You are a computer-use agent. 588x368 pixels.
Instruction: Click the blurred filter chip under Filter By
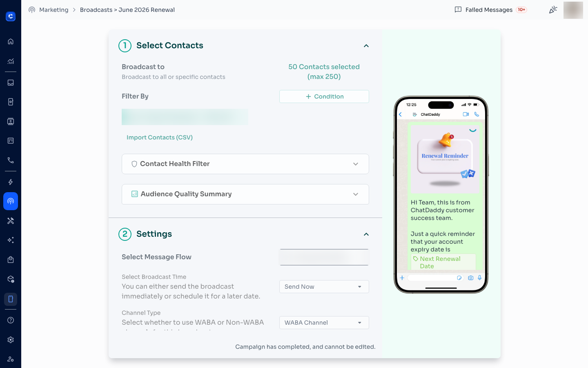tap(185, 117)
